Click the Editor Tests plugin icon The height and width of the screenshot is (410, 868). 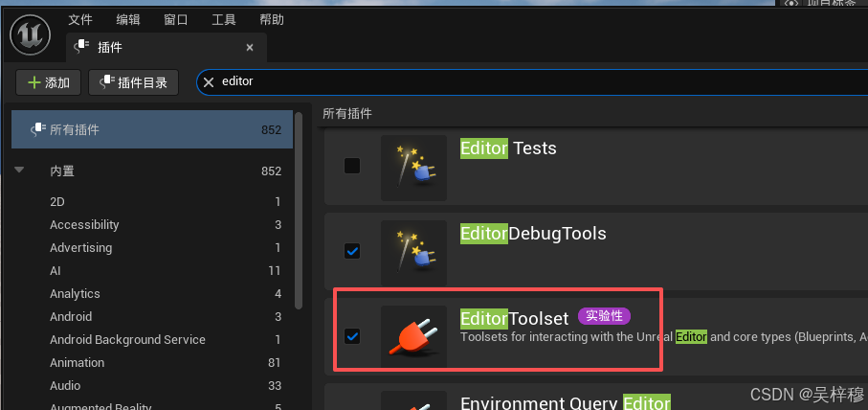pyautogui.click(x=413, y=168)
